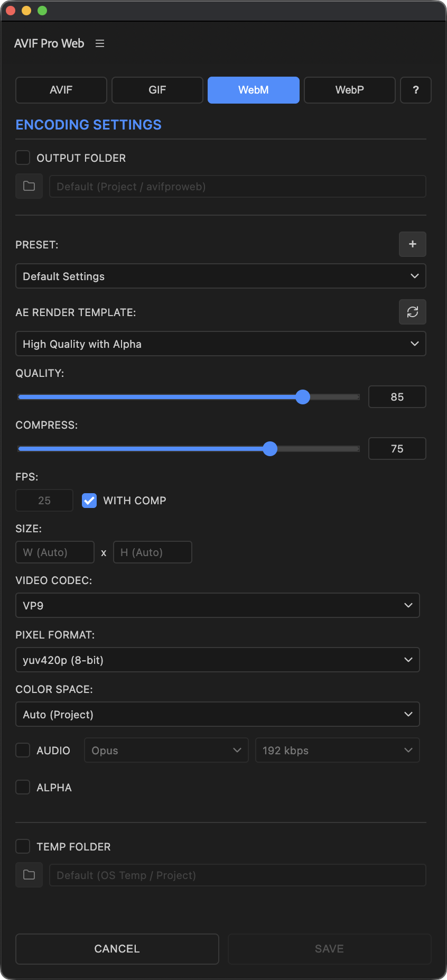Switch to the AVIF tab
This screenshot has width=447, height=980.
61,90
